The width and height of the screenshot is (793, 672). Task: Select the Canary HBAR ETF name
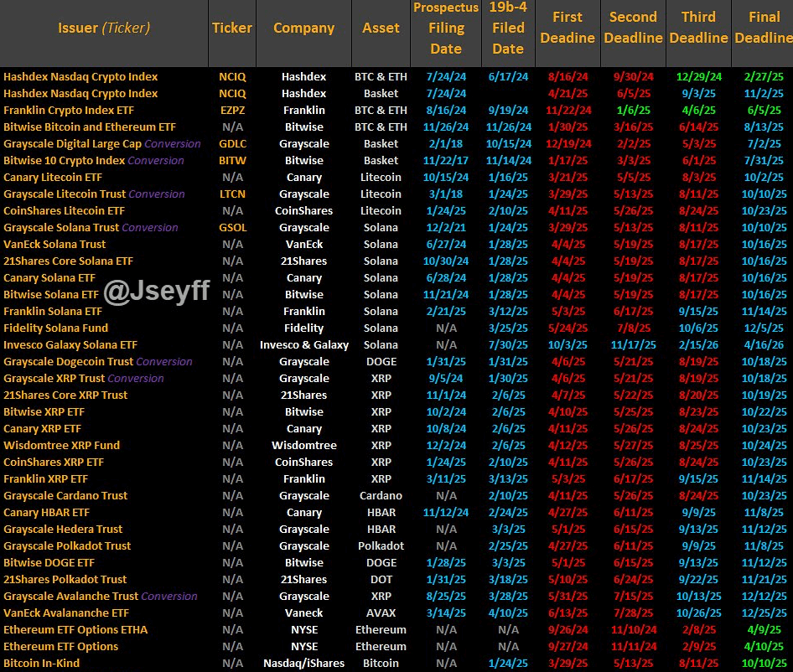click(x=47, y=513)
